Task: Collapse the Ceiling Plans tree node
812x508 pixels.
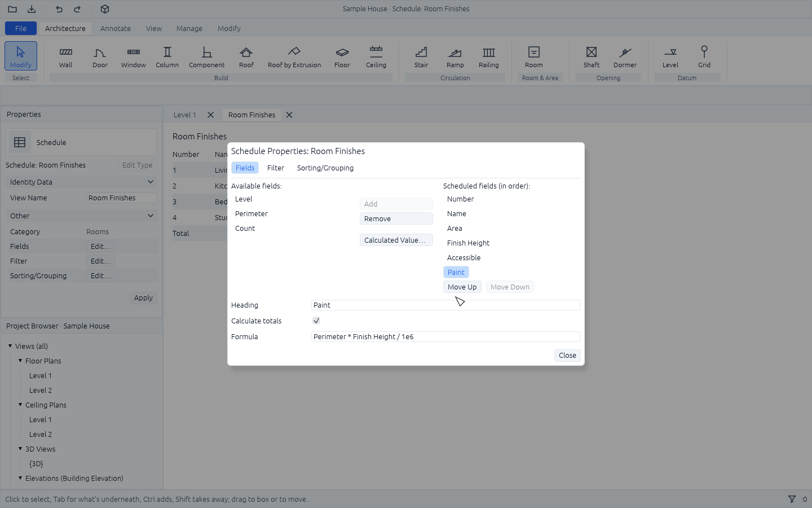Action: tap(20, 405)
